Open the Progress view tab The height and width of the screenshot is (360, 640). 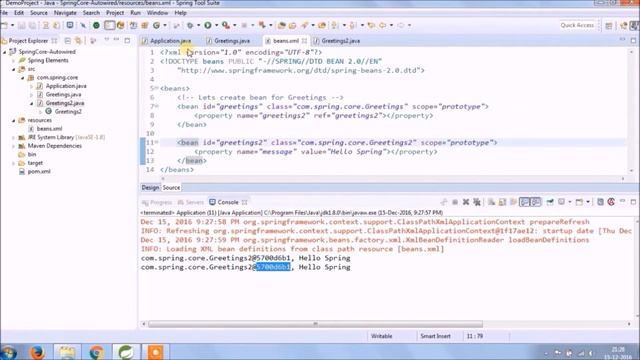pos(157,202)
